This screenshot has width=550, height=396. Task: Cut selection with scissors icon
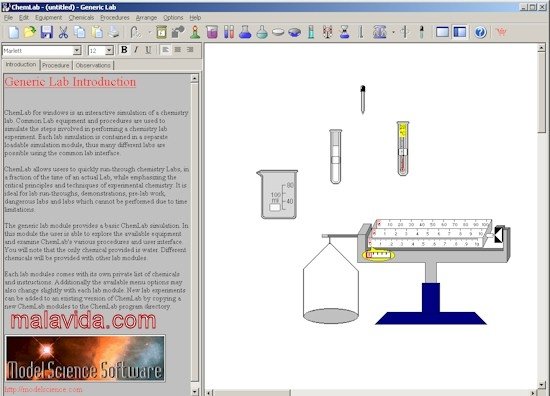(63, 32)
